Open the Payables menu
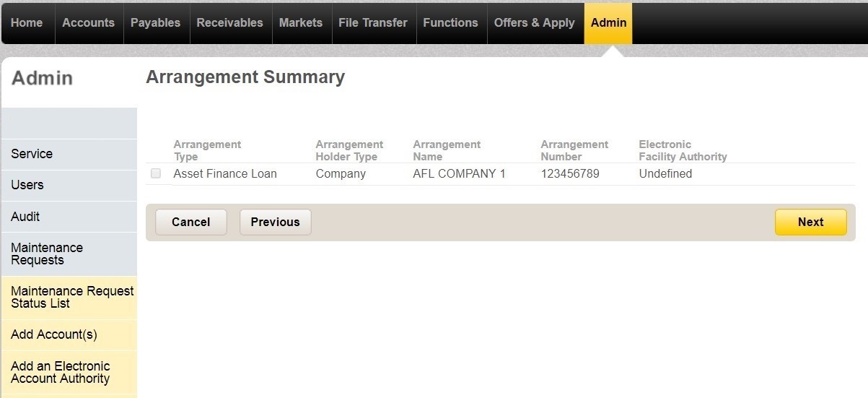868x398 pixels. pos(156,23)
